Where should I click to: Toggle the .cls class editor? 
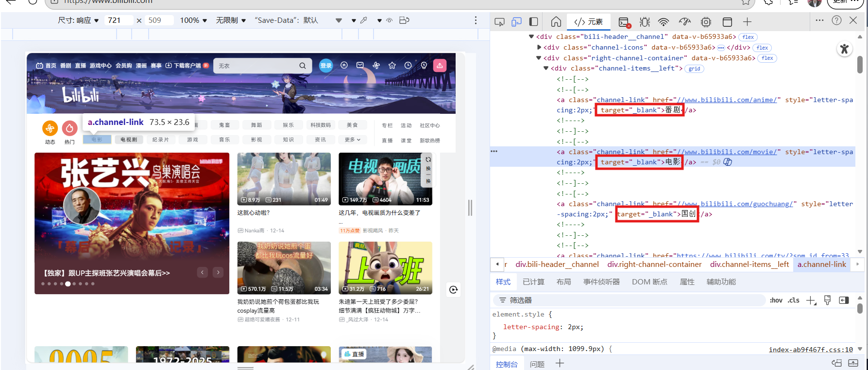[794, 300]
